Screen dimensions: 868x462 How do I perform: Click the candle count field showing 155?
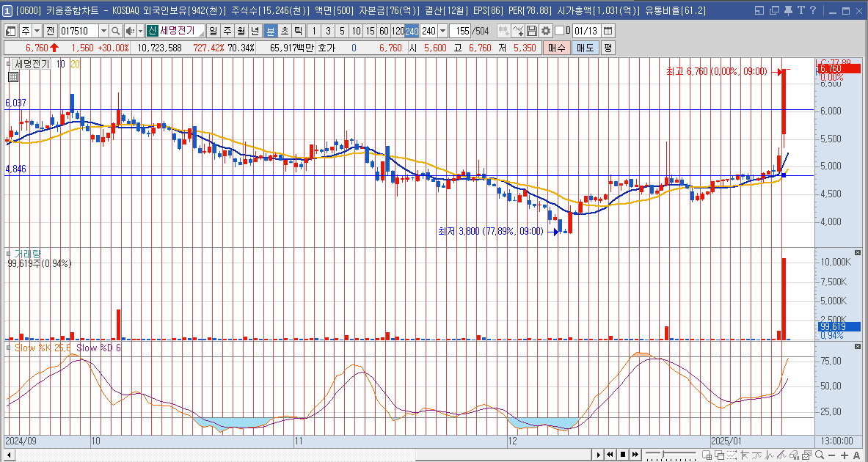(460, 31)
